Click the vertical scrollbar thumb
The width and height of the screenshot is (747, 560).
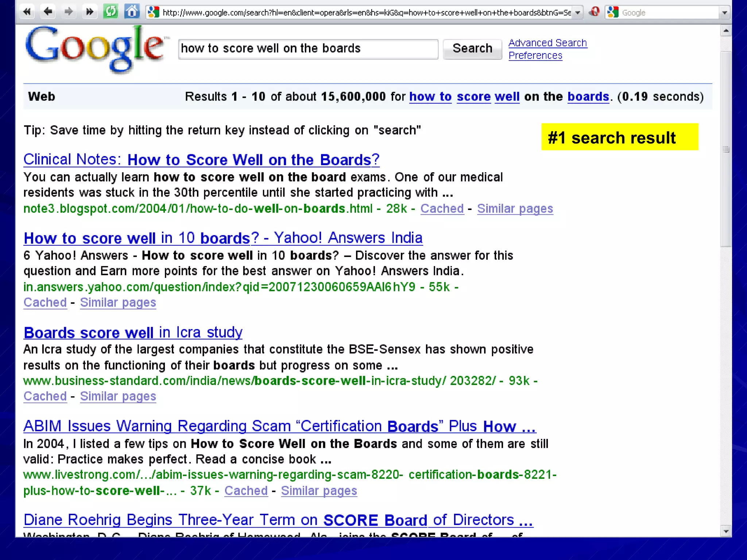[726, 149]
